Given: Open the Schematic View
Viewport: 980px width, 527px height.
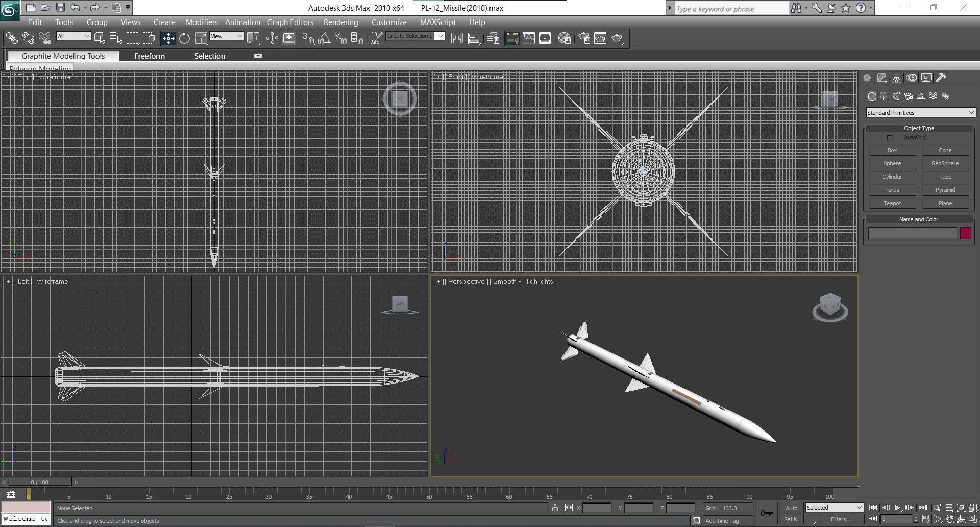Looking at the screenshot, I should point(545,38).
